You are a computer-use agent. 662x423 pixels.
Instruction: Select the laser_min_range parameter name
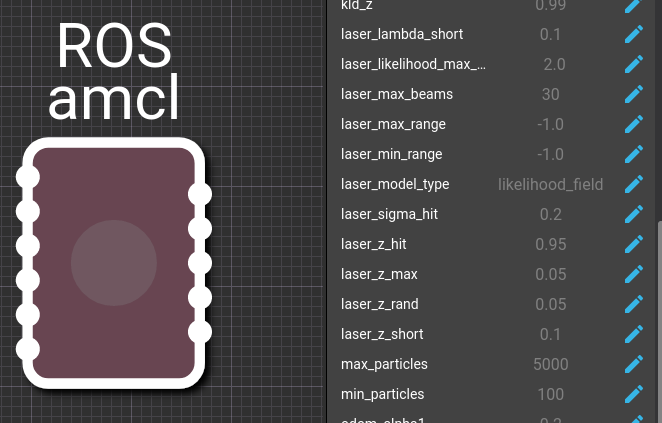(x=391, y=155)
